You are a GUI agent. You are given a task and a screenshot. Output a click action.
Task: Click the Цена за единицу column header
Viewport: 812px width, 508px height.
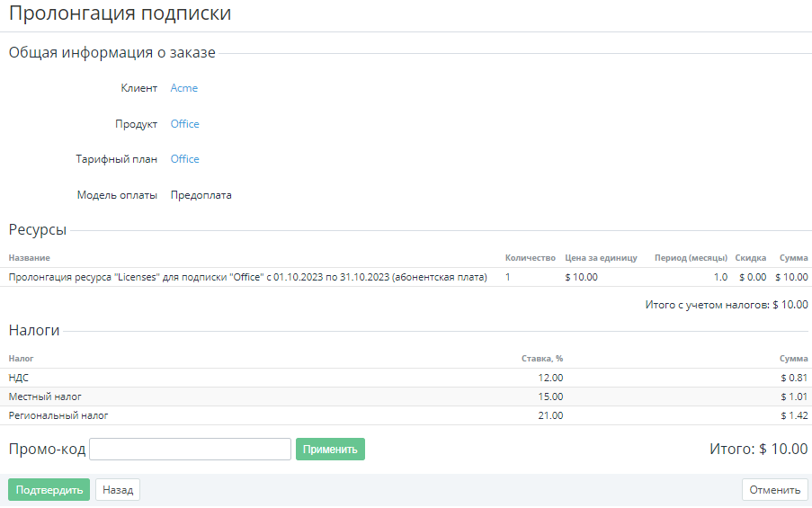click(x=601, y=258)
